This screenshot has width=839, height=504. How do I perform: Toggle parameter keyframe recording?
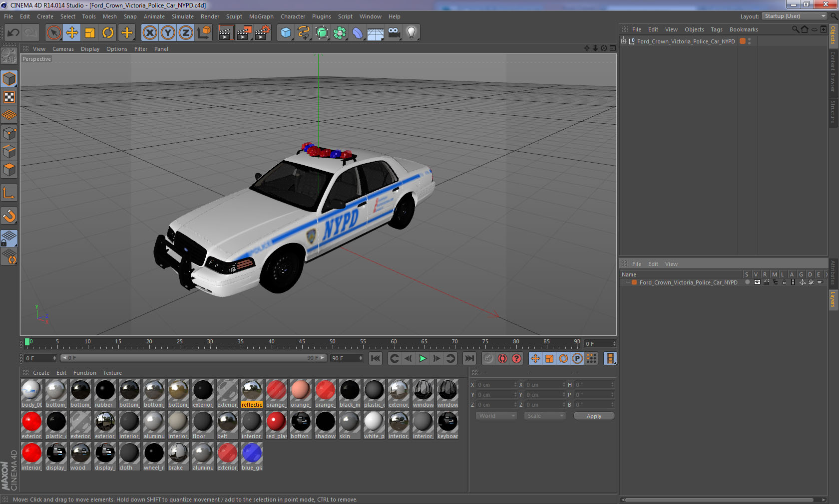point(577,358)
